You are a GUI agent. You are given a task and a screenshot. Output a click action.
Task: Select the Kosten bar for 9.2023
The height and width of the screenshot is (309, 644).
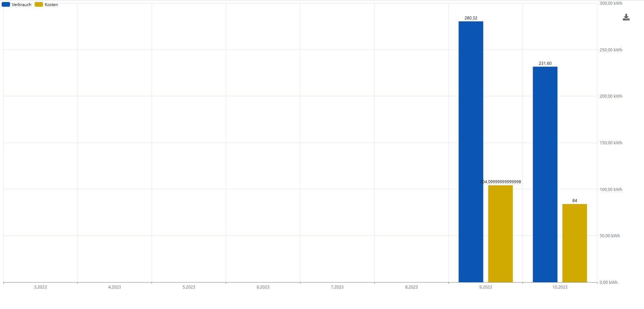pos(500,234)
